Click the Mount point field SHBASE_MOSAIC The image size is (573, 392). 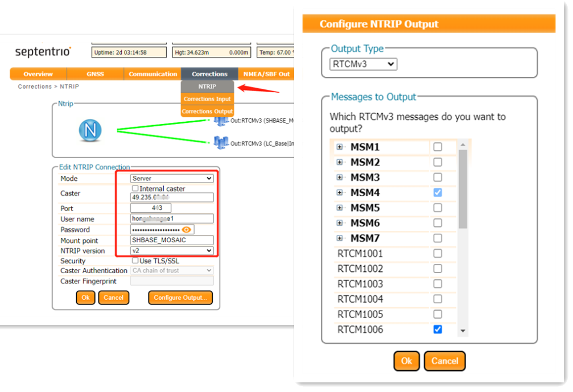point(172,240)
